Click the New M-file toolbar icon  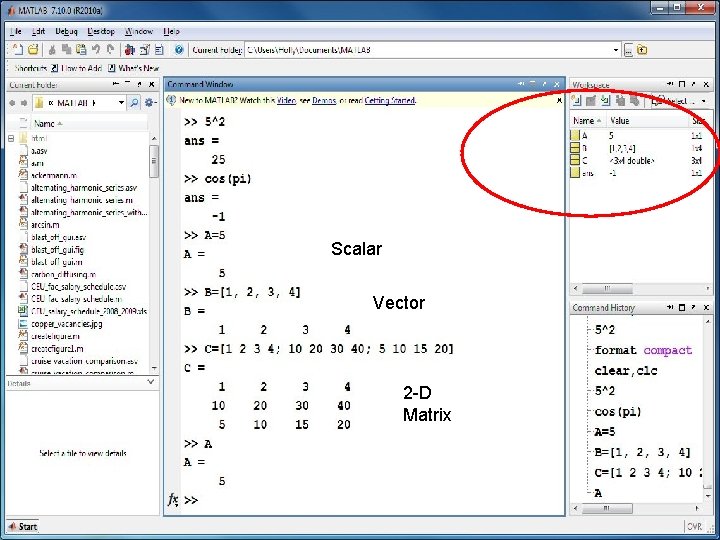(17, 50)
